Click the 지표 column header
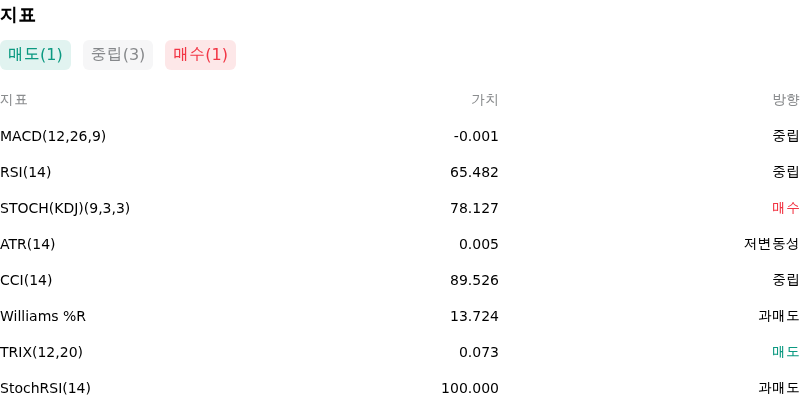The image size is (800, 398). pos(13,100)
